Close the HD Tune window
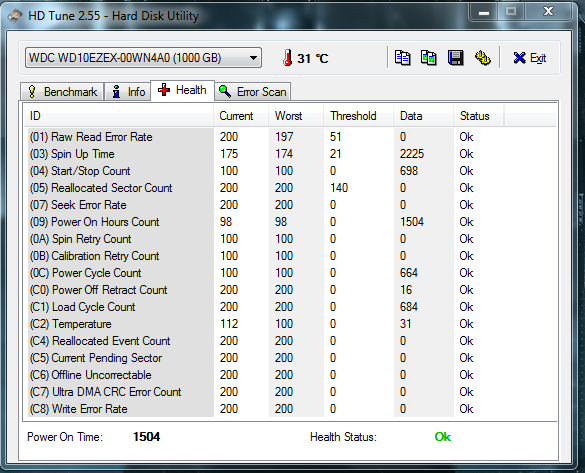The image size is (585, 473). 548,12
